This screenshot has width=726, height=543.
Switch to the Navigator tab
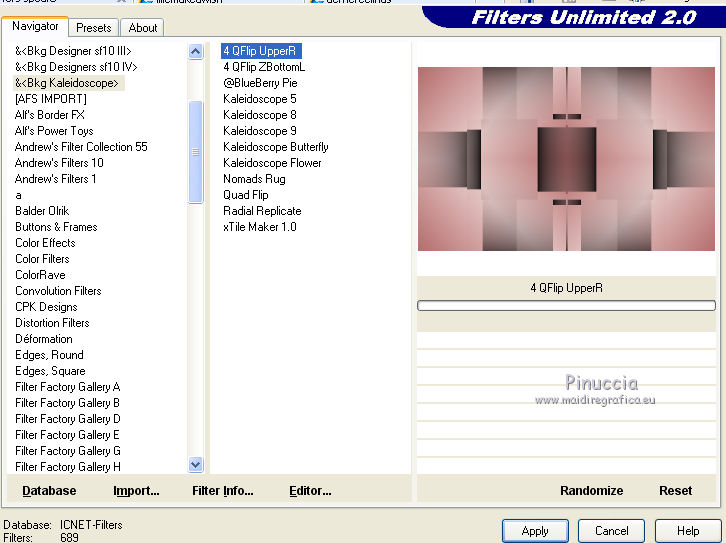coord(35,26)
